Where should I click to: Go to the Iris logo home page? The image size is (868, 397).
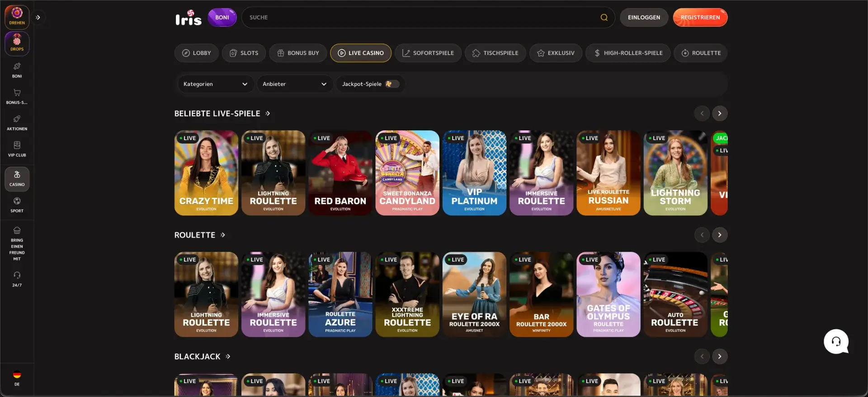(x=189, y=18)
